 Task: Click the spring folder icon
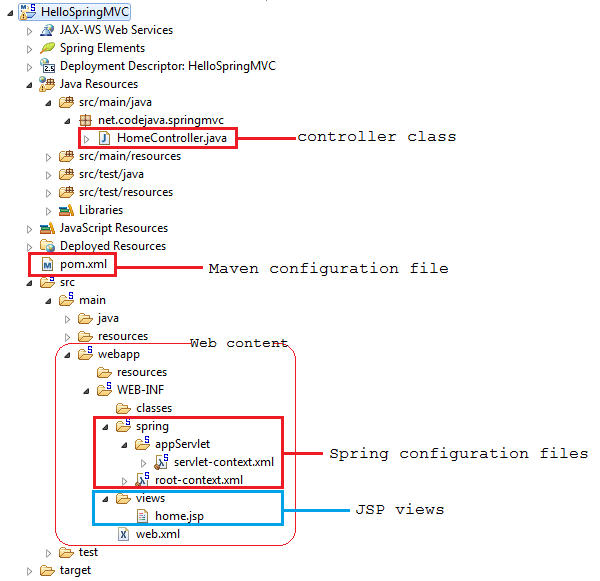pyautogui.click(x=123, y=426)
